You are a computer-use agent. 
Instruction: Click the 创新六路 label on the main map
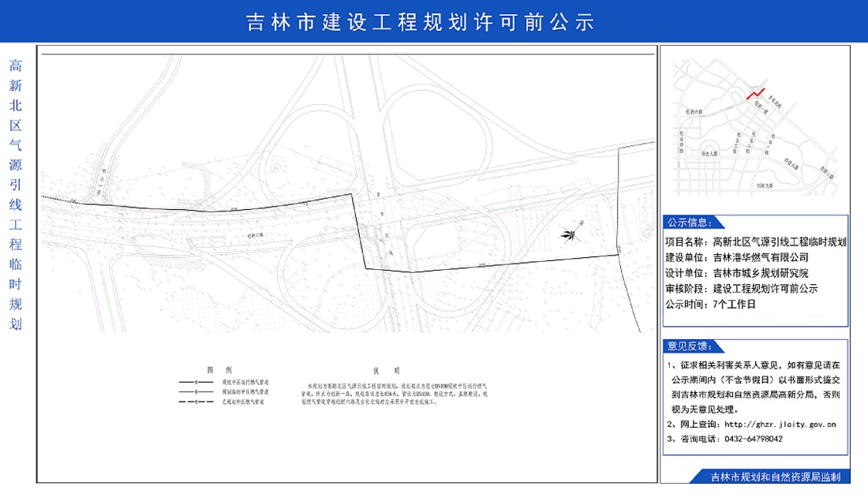pyautogui.click(x=255, y=235)
